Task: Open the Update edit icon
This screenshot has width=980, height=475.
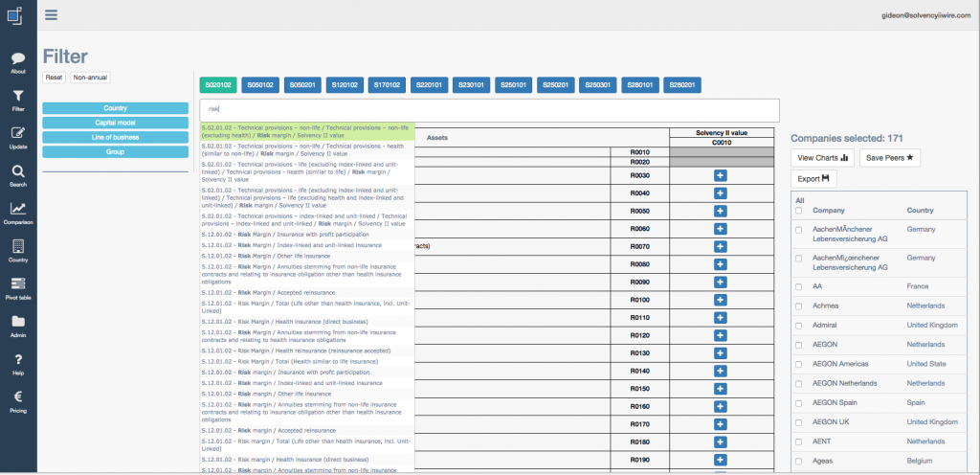Action: [17, 134]
